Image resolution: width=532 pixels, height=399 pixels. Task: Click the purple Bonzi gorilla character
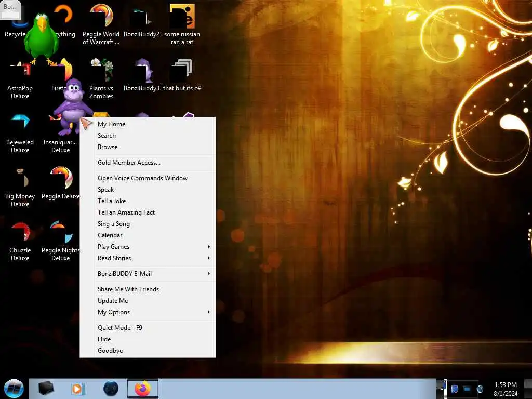coord(73,106)
